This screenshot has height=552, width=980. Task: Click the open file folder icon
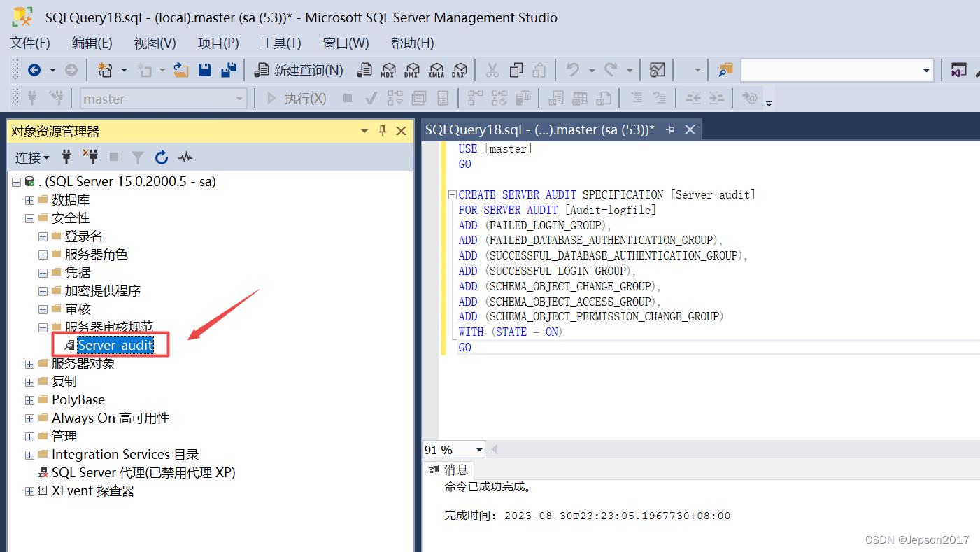181,70
